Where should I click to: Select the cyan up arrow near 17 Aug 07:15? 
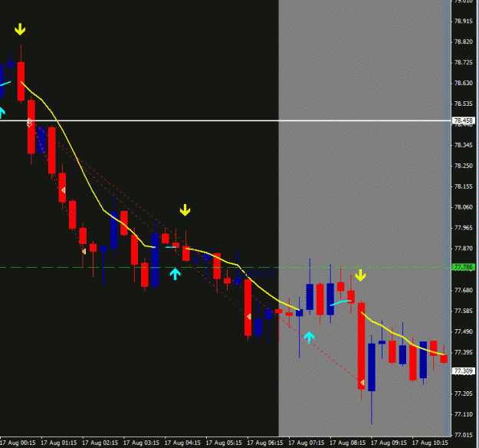[309, 338]
